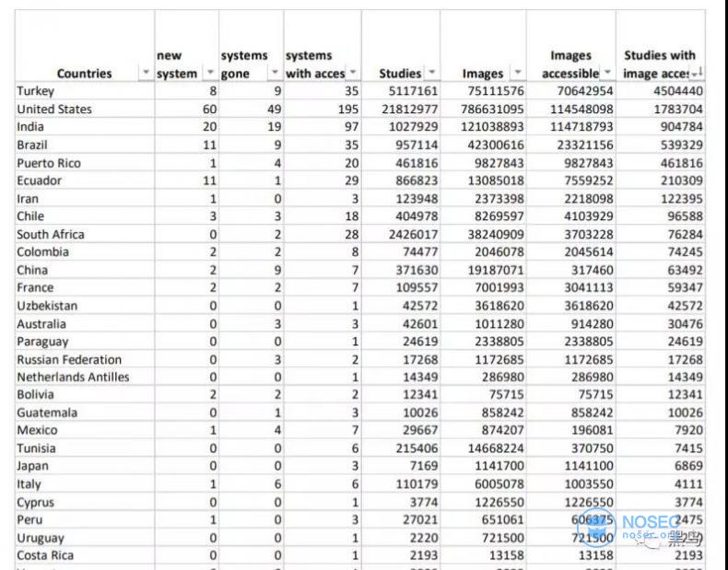Select the Italy cell
728x570 pixels.
pos(85,483)
